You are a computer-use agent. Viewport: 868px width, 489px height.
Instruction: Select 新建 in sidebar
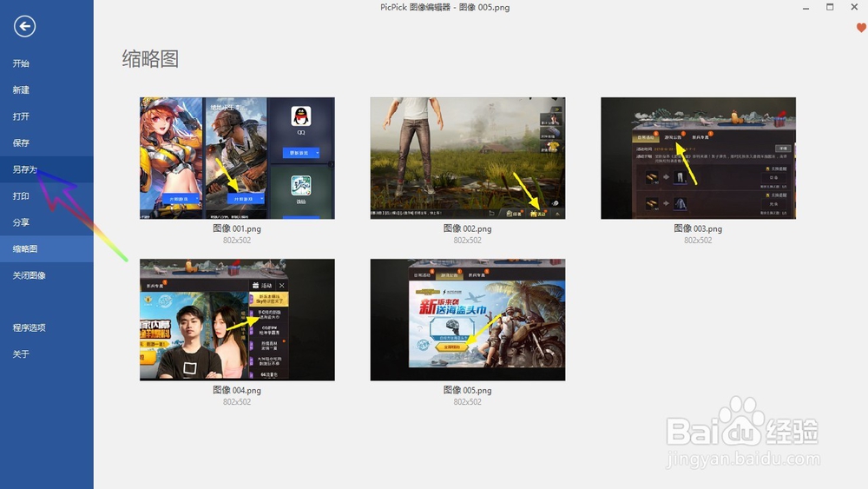(x=47, y=89)
